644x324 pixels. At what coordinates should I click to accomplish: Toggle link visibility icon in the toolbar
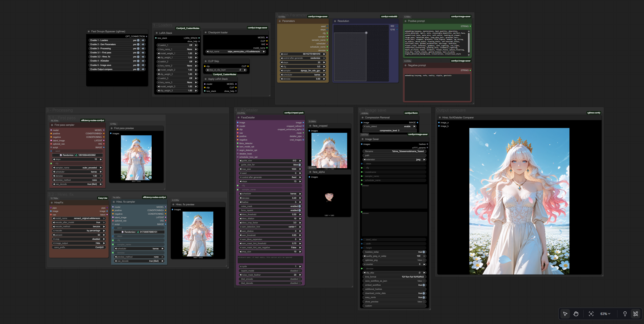tap(636, 314)
